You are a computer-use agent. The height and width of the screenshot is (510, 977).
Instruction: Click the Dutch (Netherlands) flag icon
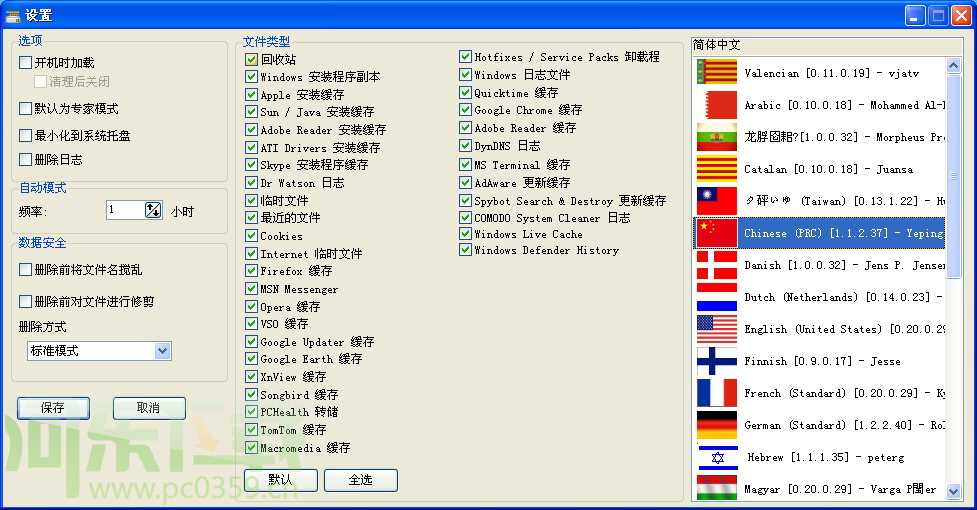point(717,297)
